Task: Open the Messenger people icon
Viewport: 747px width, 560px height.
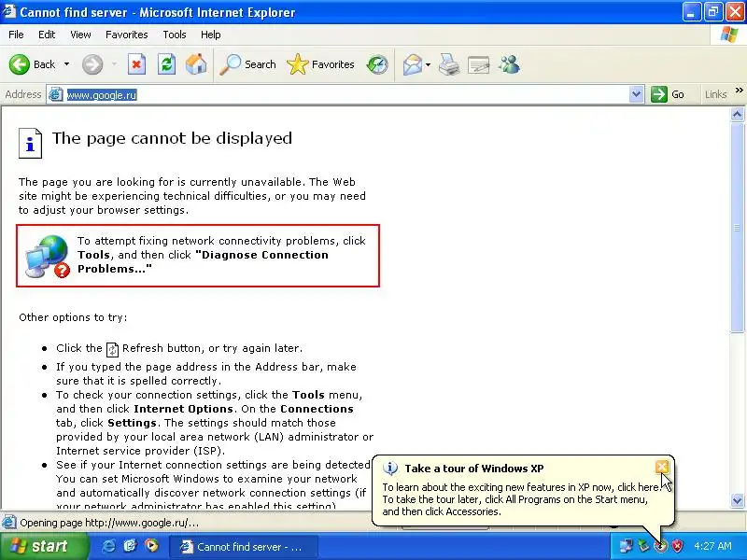Action: coord(509,64)
